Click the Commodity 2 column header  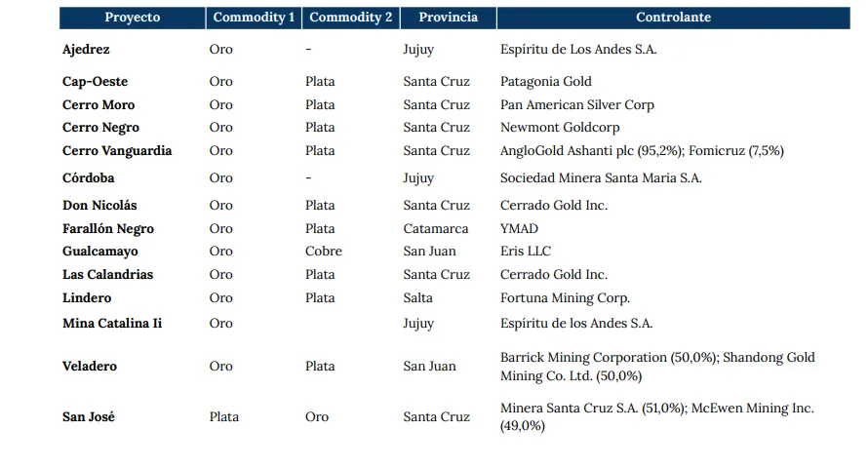point(349,18)
